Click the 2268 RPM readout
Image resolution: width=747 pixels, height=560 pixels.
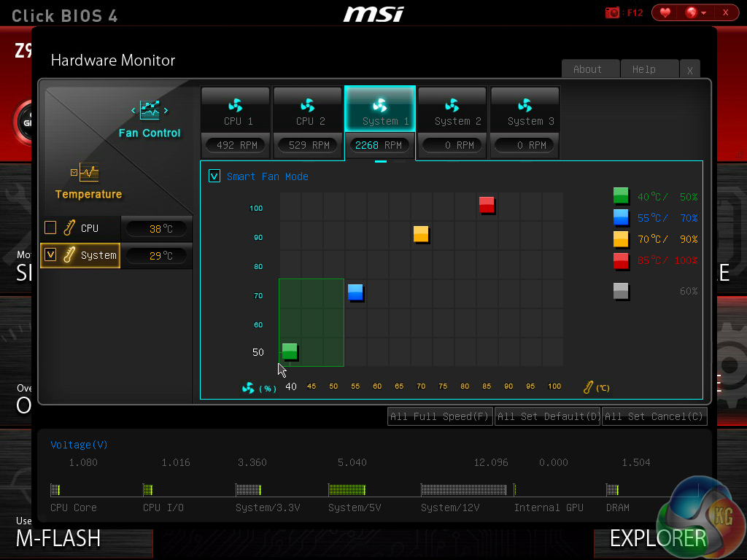point(379,145)
